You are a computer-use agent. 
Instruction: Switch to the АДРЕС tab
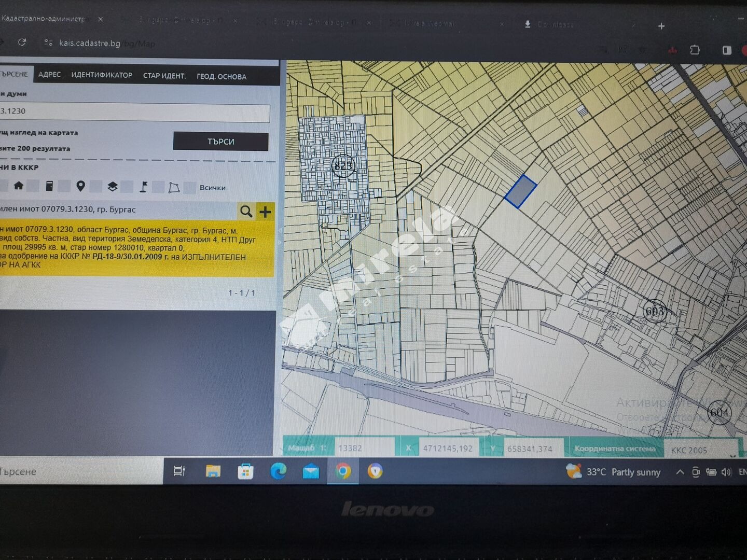(x=49, y=75)
